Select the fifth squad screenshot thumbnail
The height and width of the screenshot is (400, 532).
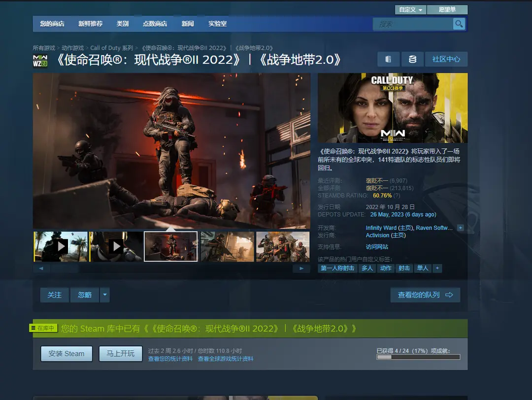(x=283, y=247)
